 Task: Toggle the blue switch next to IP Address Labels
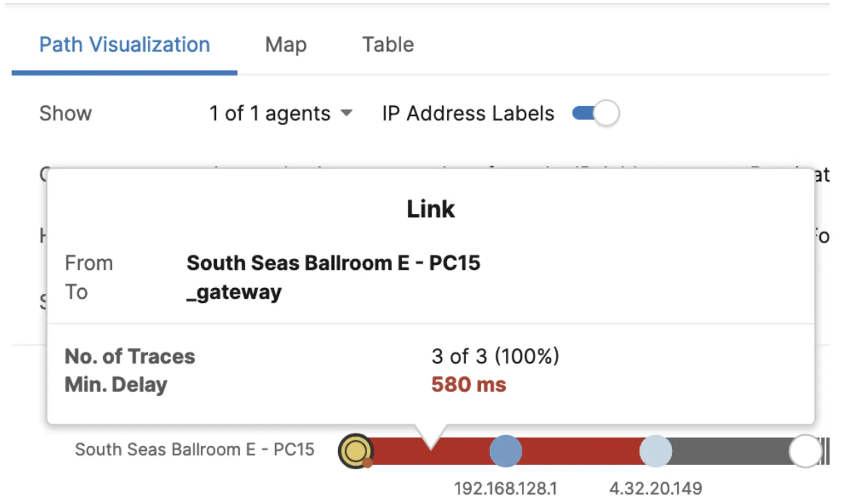click(595, 113)
